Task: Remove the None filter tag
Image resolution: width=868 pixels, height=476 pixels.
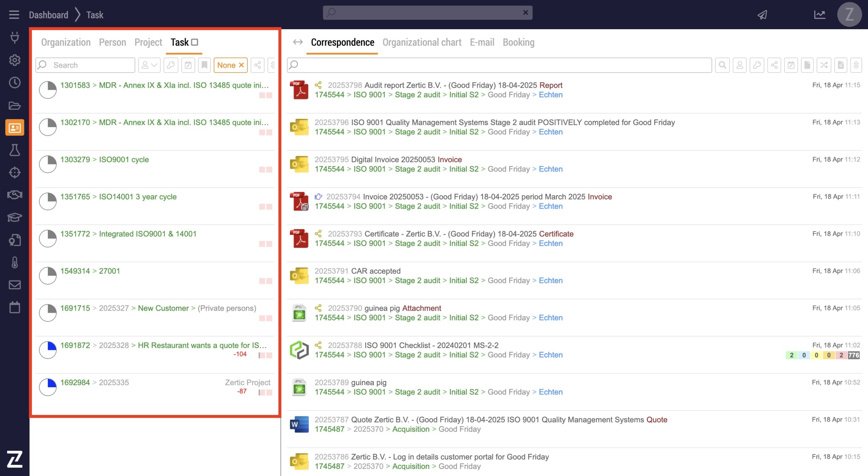Action: click(241, 65)
